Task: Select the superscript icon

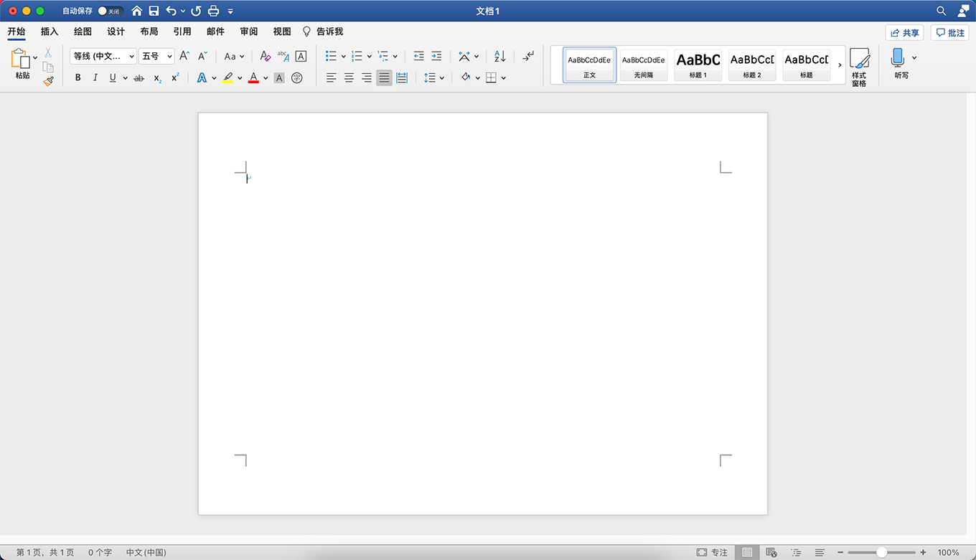Action: click(x=174, y=77)
